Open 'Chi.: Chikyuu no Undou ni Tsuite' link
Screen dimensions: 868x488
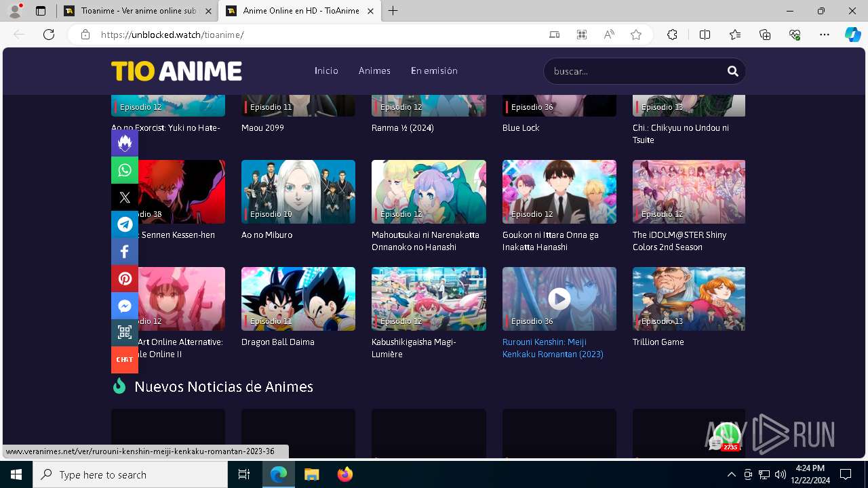(681, 134)
